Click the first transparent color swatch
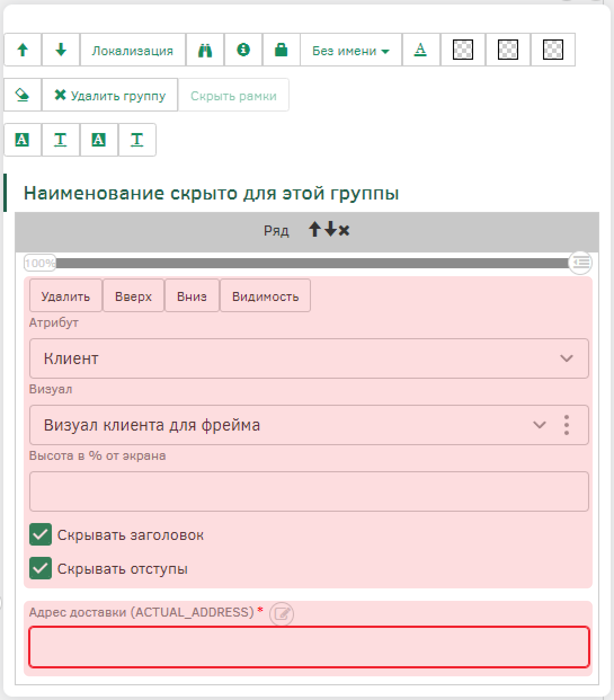 463,50
